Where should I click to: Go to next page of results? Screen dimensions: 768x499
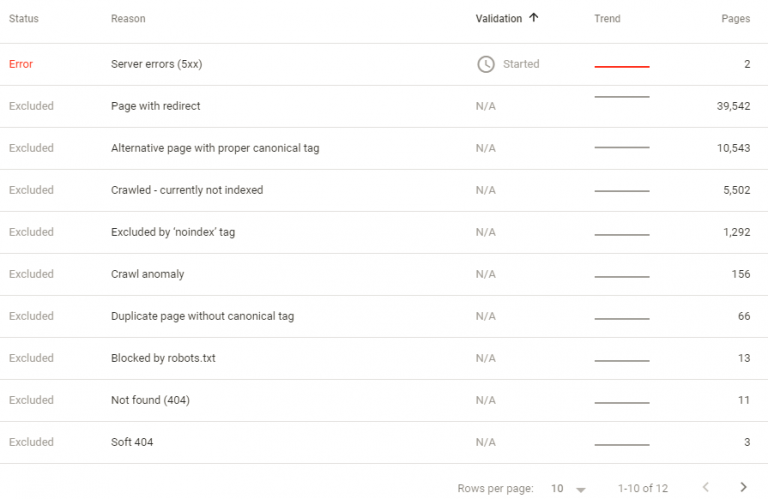744,487
